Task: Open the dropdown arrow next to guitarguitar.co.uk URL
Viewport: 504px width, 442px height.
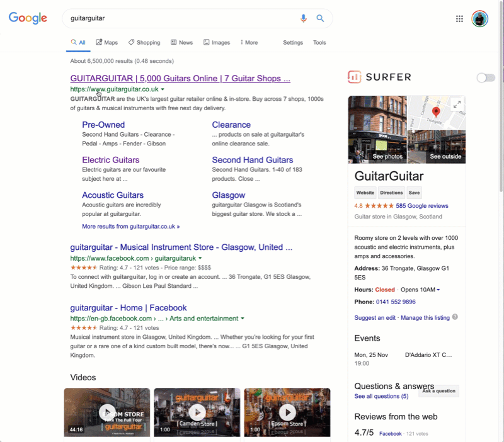Action: (x=163, y=89)
